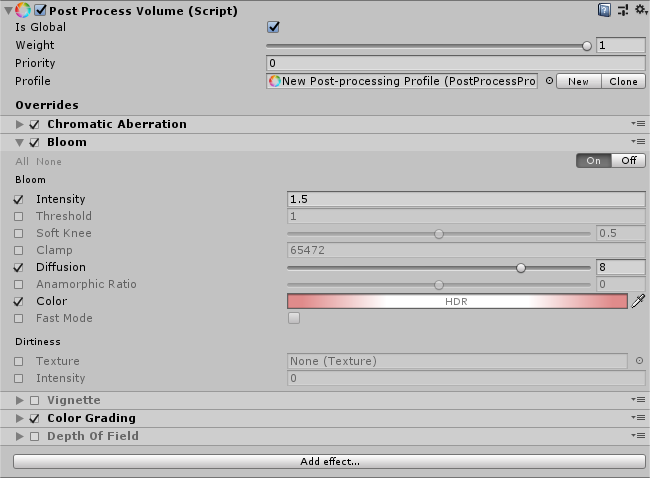Open the component settings gear menu

(639, 10)
